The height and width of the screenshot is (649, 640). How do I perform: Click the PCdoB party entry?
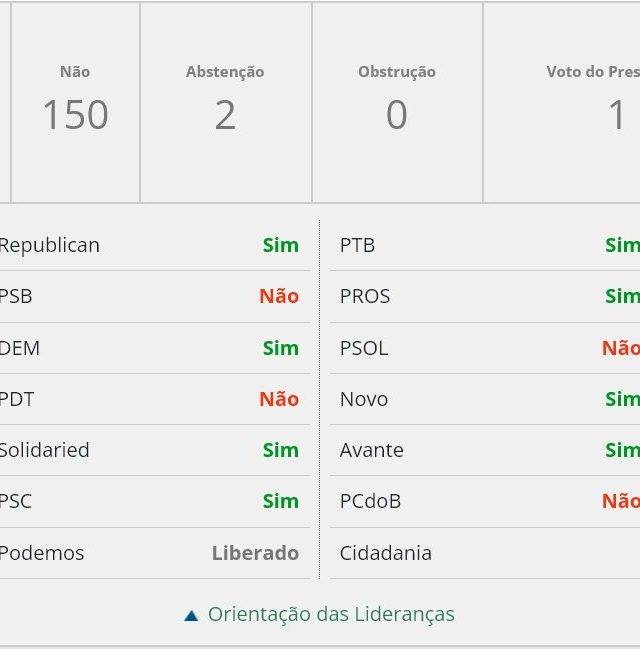(x=370, y=501)
